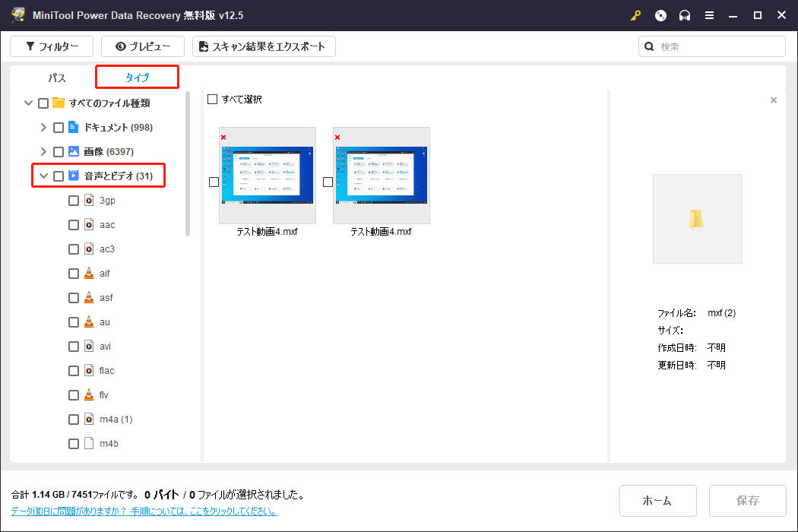Click the ac3 file type icon
Viewport: 798px width, 532px height.
(x=89, y=249)
